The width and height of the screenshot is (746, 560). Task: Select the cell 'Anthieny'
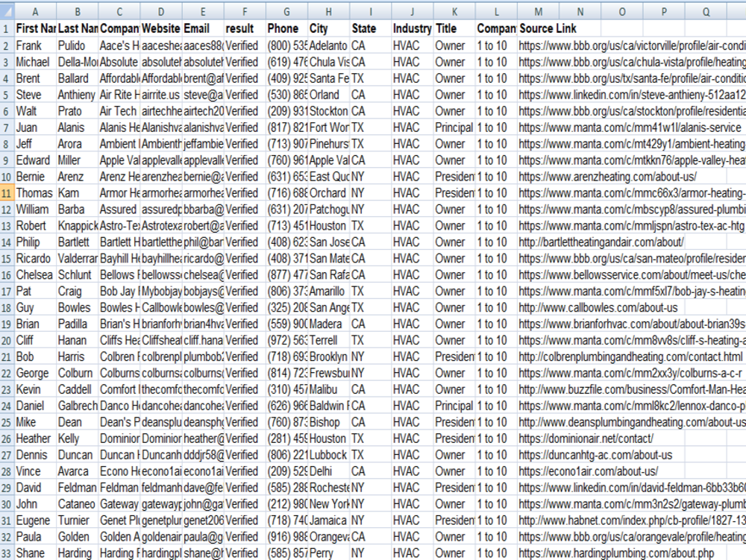point(78,95)
